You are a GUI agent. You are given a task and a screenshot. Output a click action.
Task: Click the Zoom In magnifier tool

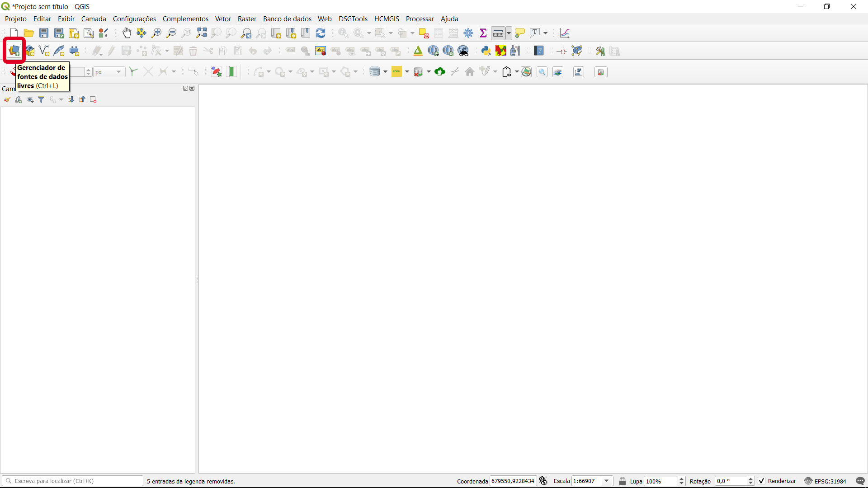point(156,33)
